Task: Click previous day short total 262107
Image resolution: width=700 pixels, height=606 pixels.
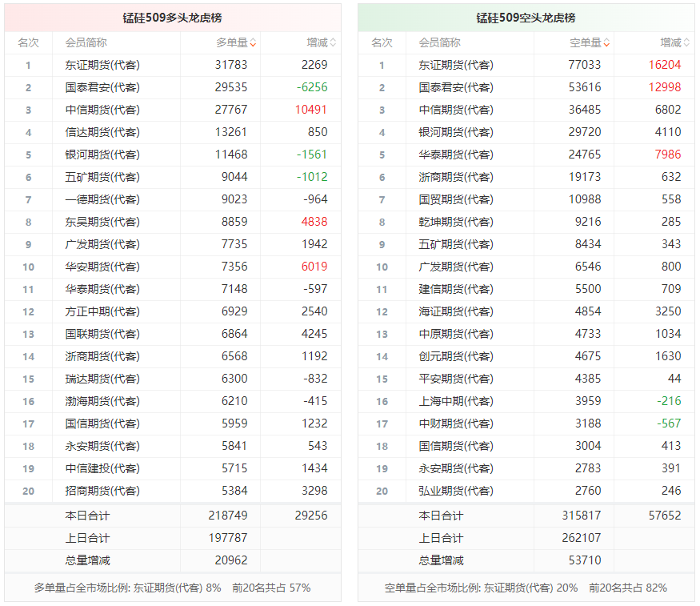Action: [582, 538]
